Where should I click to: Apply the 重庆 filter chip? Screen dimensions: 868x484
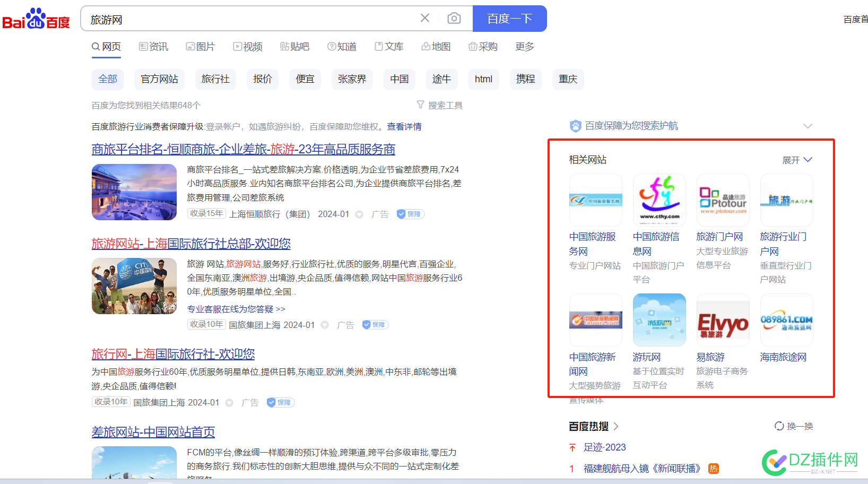point(568,79)
